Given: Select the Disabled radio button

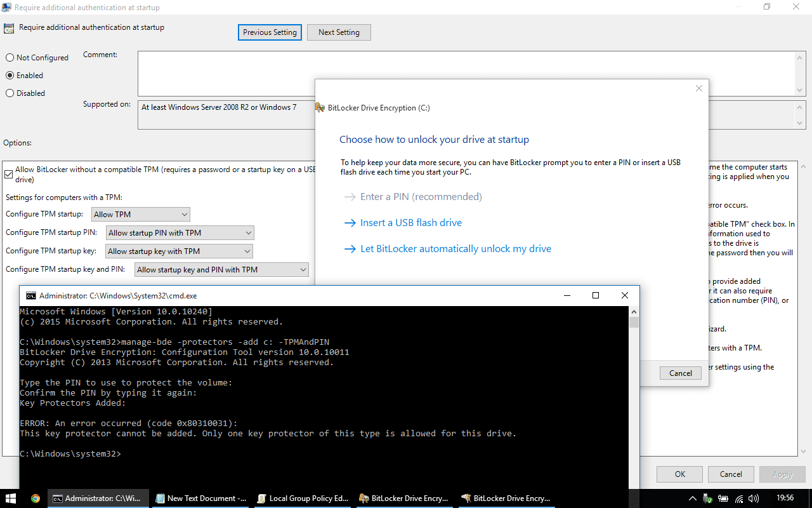Looking at the screenshot, I should tap(10, 93).
